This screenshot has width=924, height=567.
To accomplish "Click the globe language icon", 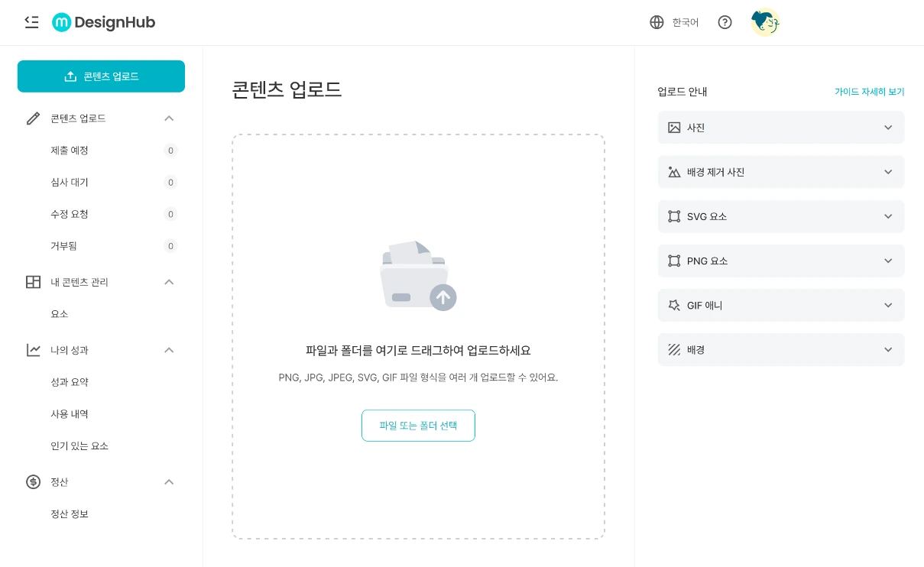I will (657, 22).
